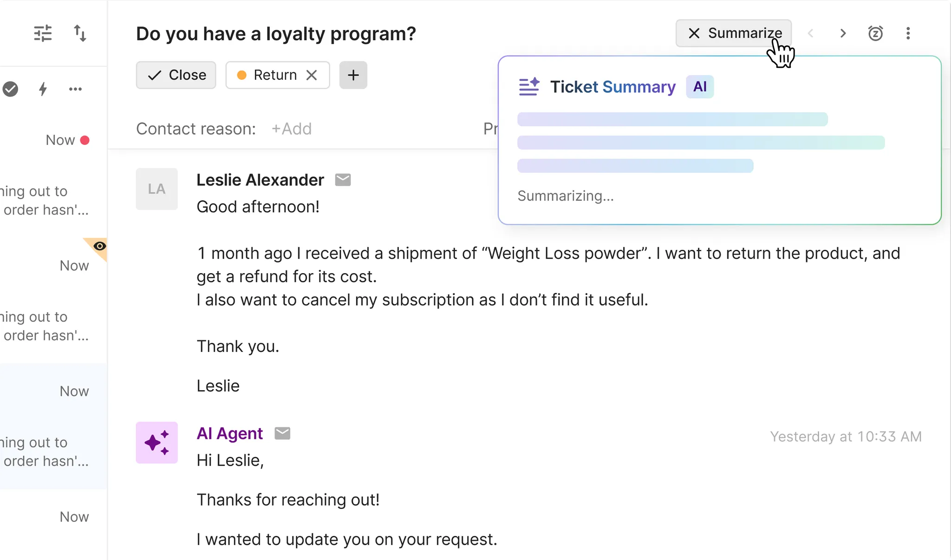Click the lightning bolt macros icon

43,89
